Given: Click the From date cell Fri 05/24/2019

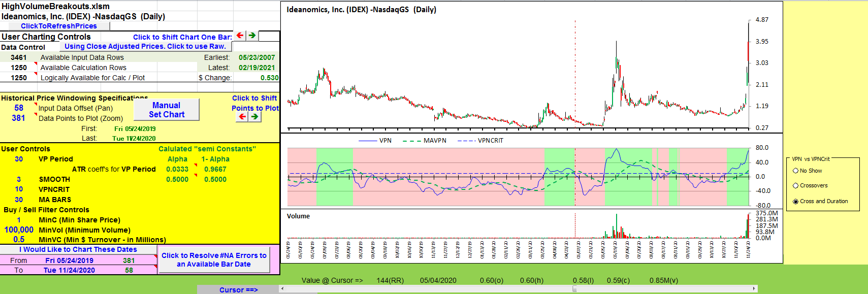Looking at the screenshot, I should click(69, 260).
